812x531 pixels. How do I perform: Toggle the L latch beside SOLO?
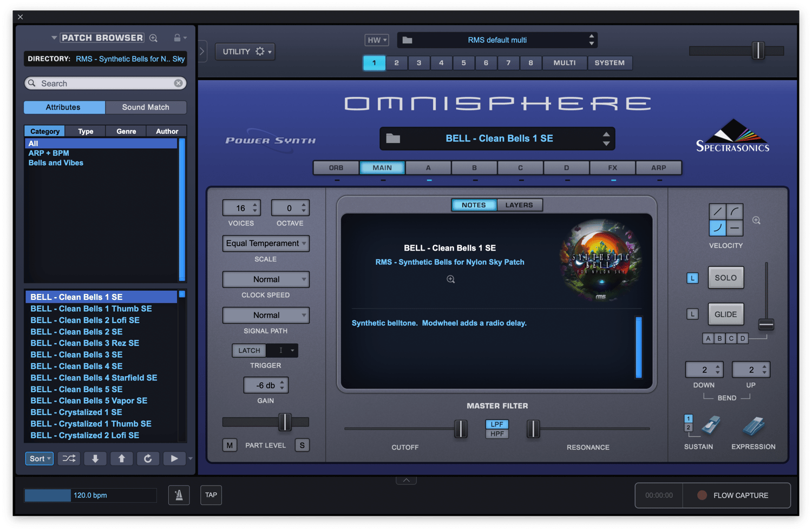692,278
